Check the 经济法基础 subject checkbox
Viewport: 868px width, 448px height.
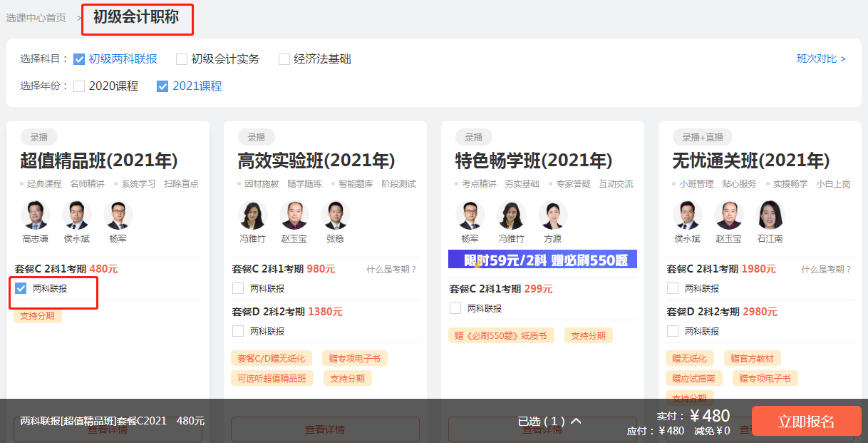tap(284, 59)
